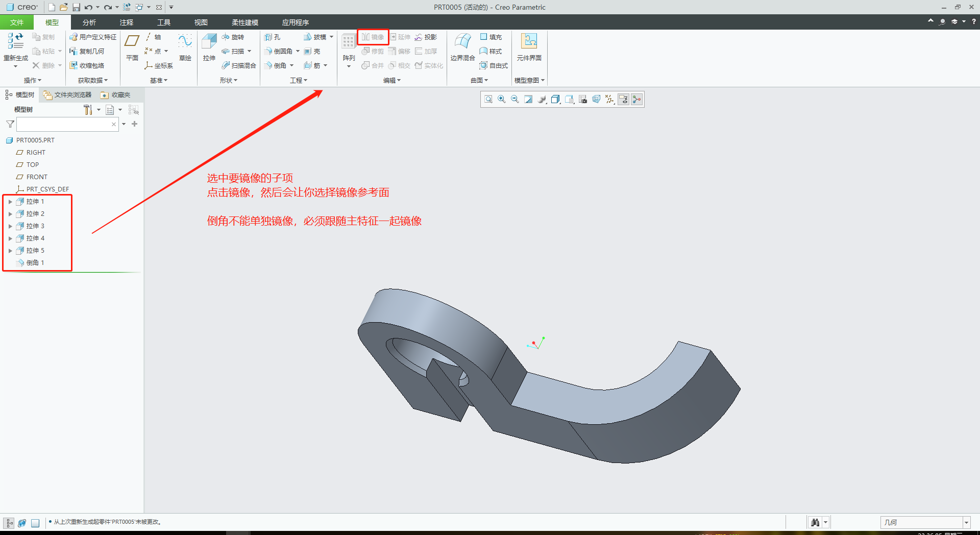
Task: Toggle spin center display
Action: [636, 100]
